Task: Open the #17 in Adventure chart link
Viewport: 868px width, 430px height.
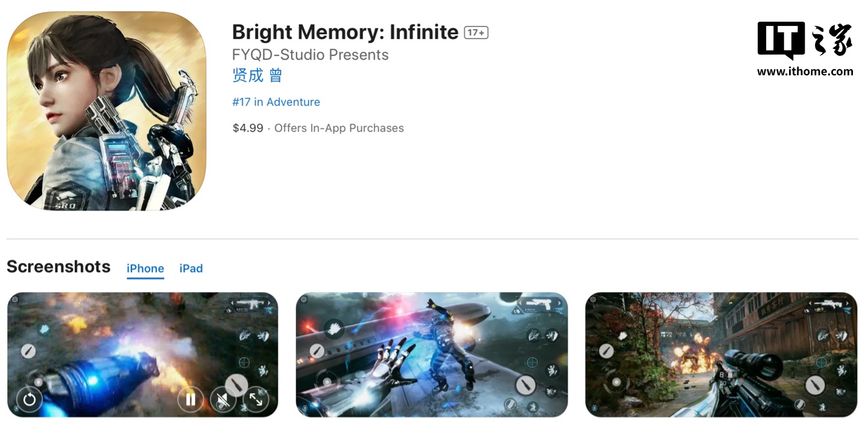Action: click(x=276, y=102)
